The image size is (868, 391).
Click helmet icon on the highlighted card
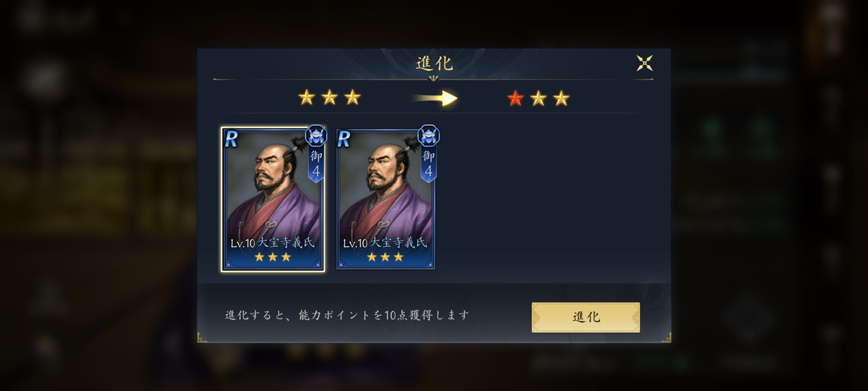pyautogui.click(x=317, y=135)
